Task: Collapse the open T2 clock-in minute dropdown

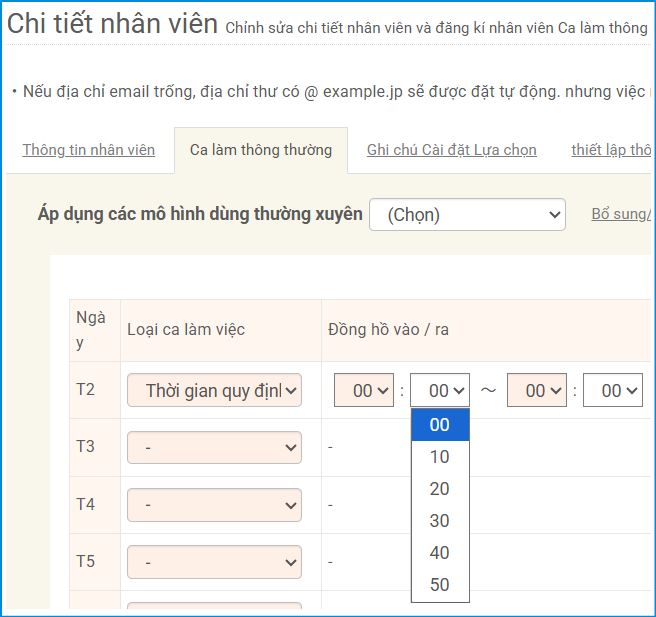Action: pyautogui.click(x=440, y=391)
